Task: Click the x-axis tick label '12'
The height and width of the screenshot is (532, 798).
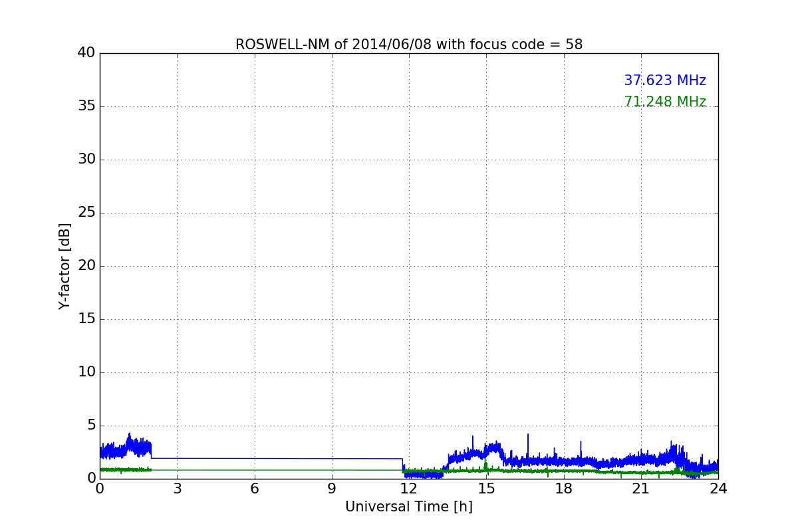Action: click(409, 489)
